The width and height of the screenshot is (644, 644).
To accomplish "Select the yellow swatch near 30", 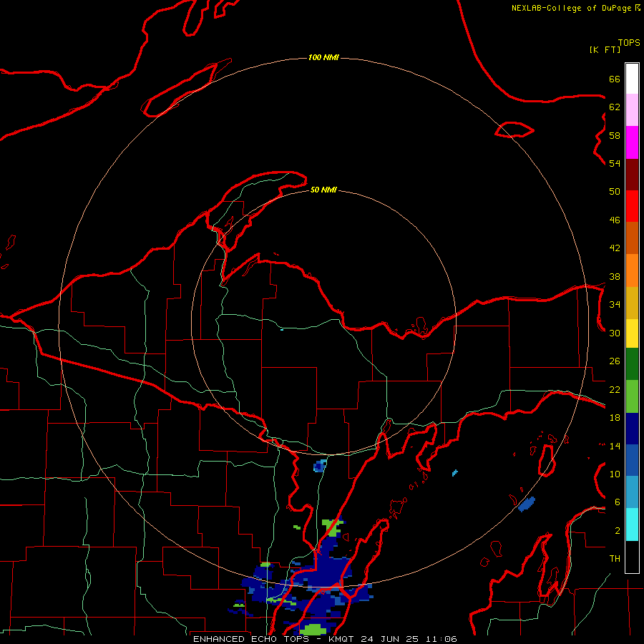I will (x=632, y=333).
